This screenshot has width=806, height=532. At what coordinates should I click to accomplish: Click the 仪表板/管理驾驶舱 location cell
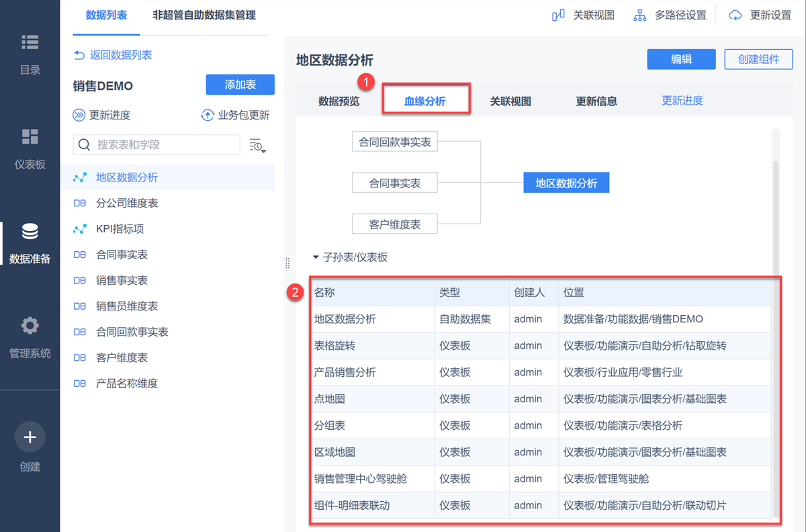tap(606, 479)
